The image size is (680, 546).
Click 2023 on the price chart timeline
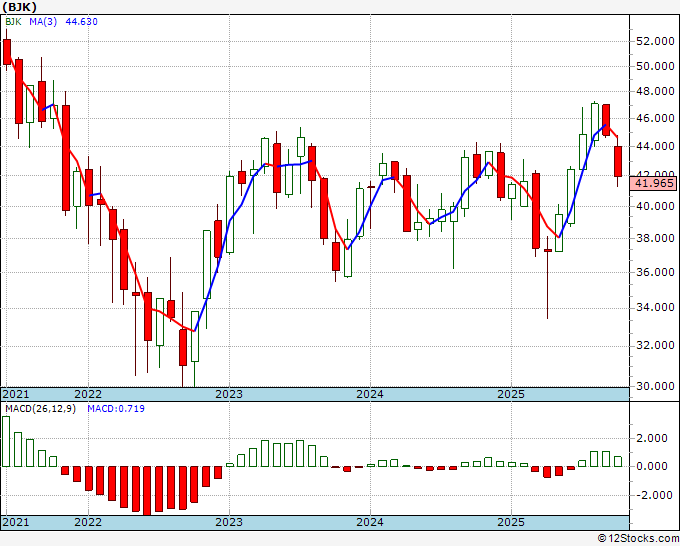tap(229, 394)
